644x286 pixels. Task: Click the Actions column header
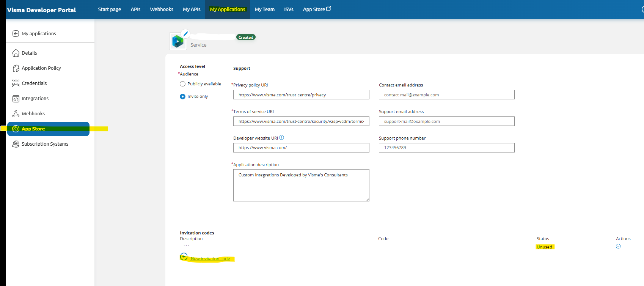coord(623,239)
